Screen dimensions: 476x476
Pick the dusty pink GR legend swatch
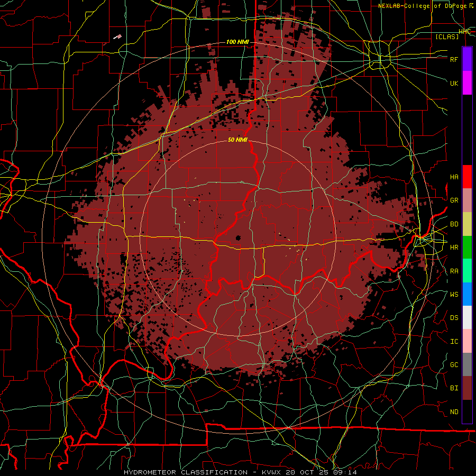click(x=467, y=200)
